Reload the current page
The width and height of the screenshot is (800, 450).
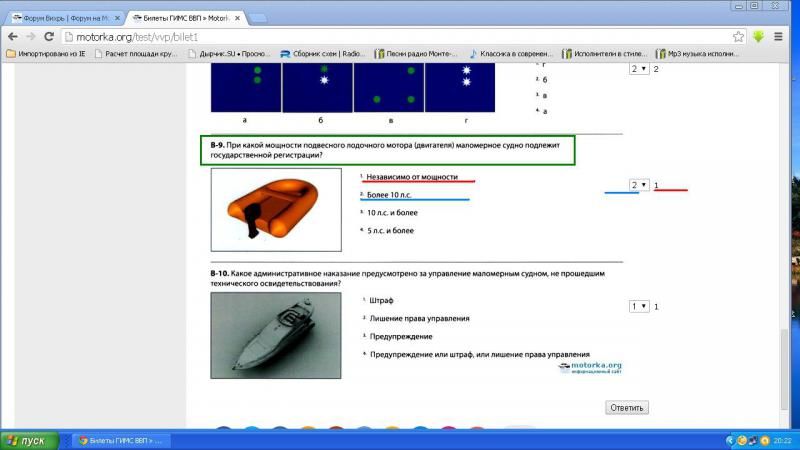48,36
